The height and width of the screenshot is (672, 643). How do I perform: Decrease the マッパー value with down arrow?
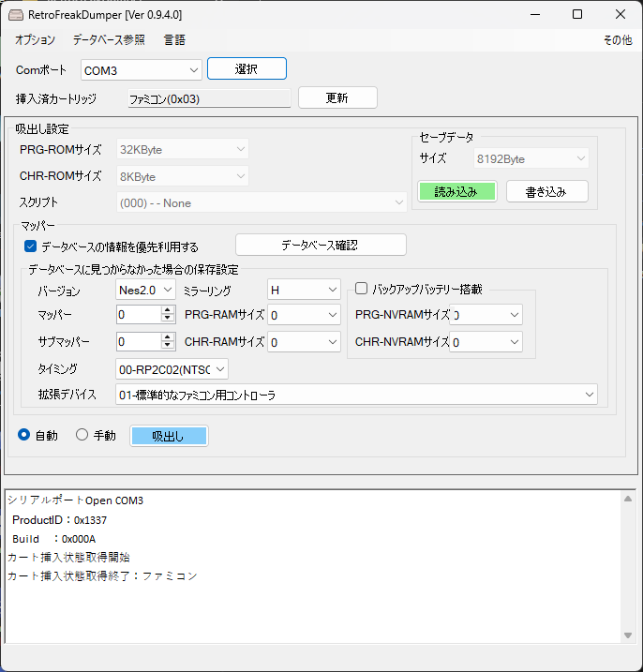click(168, 320)
